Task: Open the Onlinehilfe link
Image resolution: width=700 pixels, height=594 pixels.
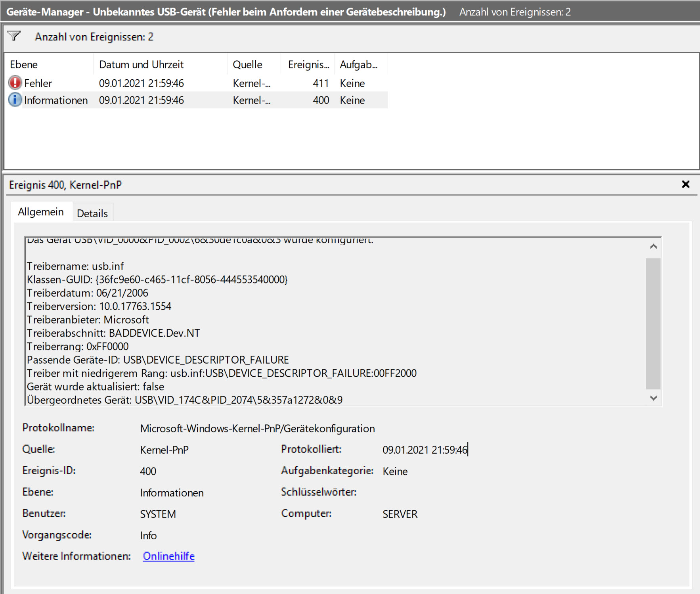Action: (168, 556)
